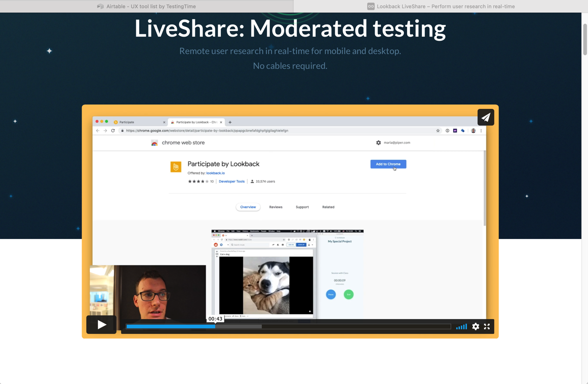Viewport: 588px width, 384px height.
Task: Click "Add to Chrome" button shown in video
Action: 388,164
